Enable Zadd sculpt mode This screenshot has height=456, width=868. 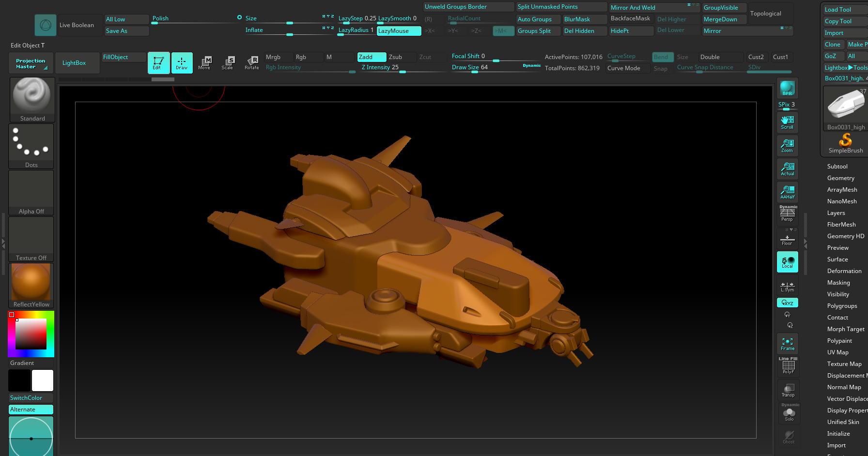[372, 57]
